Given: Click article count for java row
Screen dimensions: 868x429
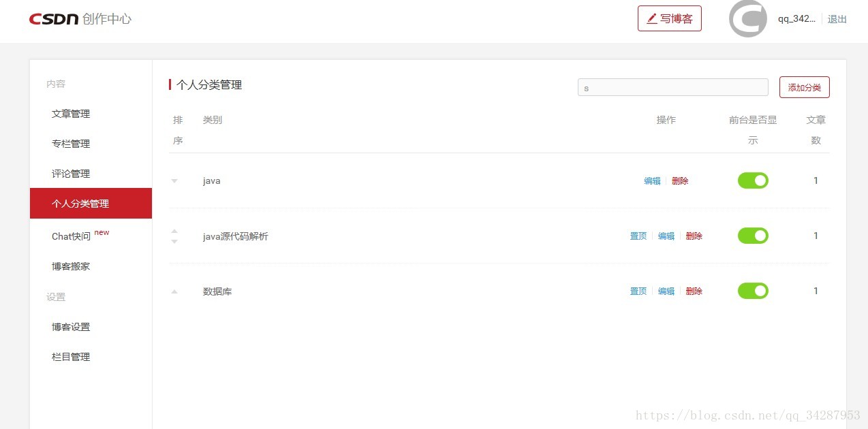Looking at the screenshot, I should [x=816, y=180].
